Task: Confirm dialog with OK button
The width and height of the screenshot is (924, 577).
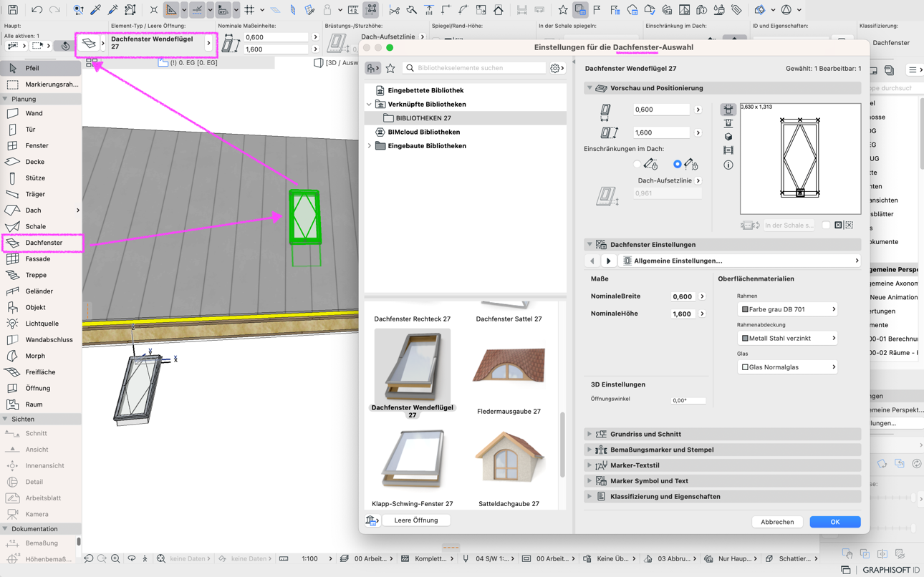Action: point(835,522)
